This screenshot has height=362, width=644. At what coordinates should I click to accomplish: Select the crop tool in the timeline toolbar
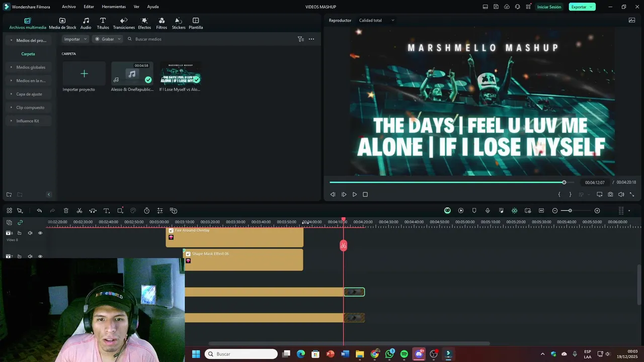pyautogui.click(x=120, y=211)
